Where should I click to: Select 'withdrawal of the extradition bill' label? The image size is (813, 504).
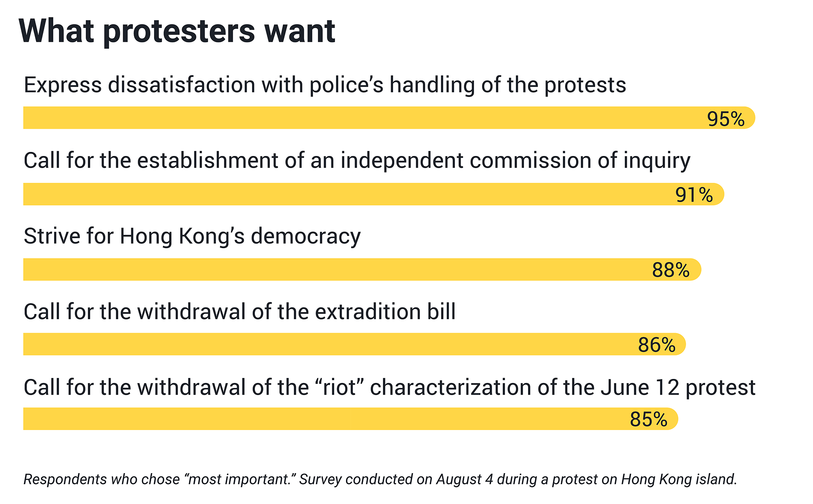click(x=239, y=312)
